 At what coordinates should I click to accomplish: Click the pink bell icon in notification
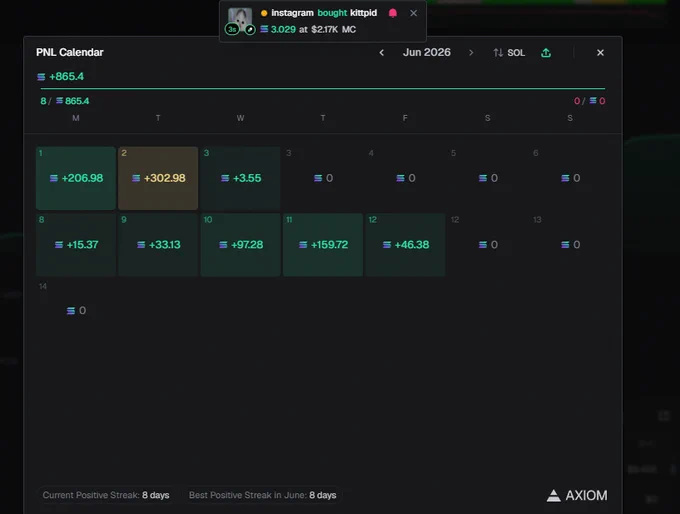tap(393, 13)
